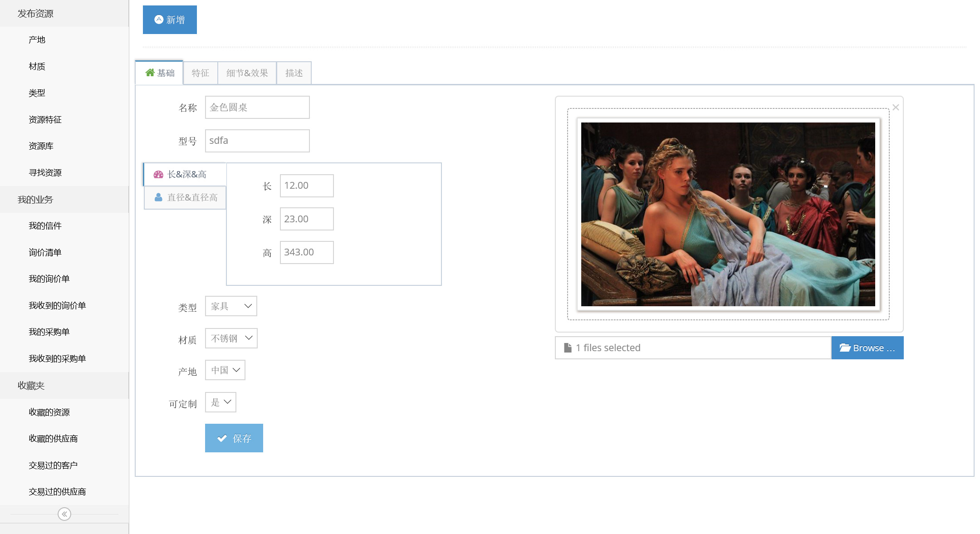The height and width of the screenshot is (534, 980).
Task: Expand the 收藏夹 sidebar section
Action: [x=64, y=385]
